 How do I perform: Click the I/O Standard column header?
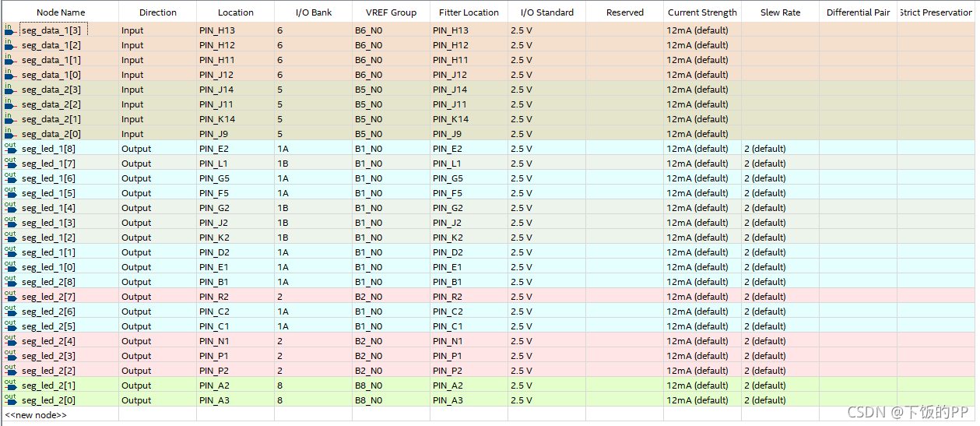[546, 12]
